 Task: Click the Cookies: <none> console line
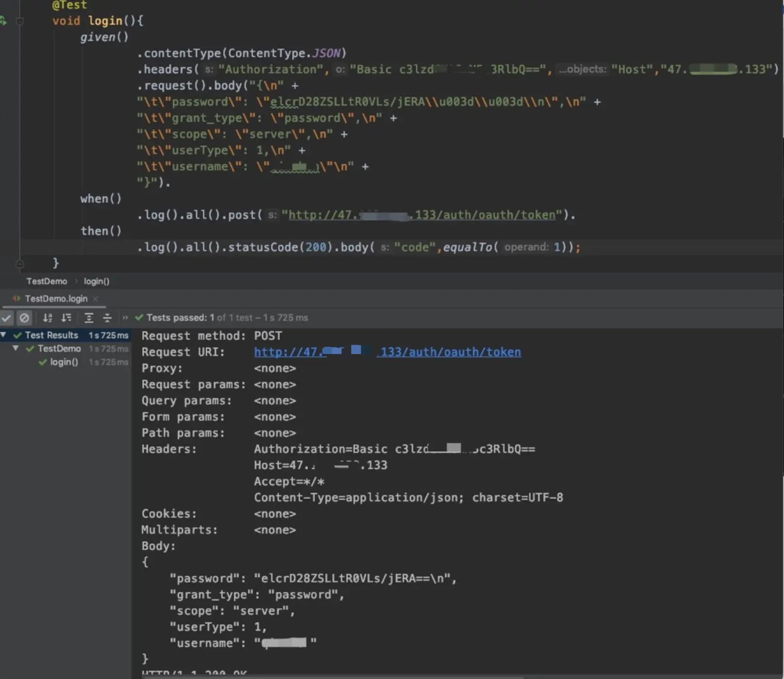218,514
